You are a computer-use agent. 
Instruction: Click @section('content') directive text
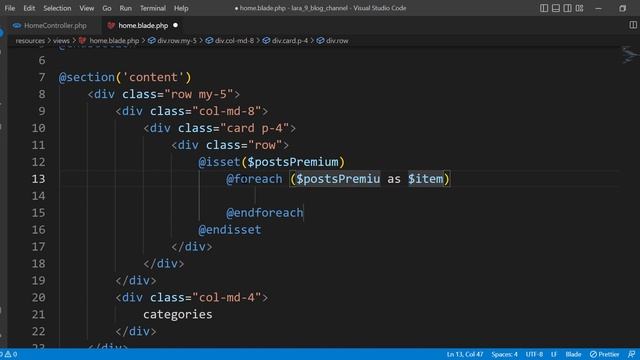[125, 77]
